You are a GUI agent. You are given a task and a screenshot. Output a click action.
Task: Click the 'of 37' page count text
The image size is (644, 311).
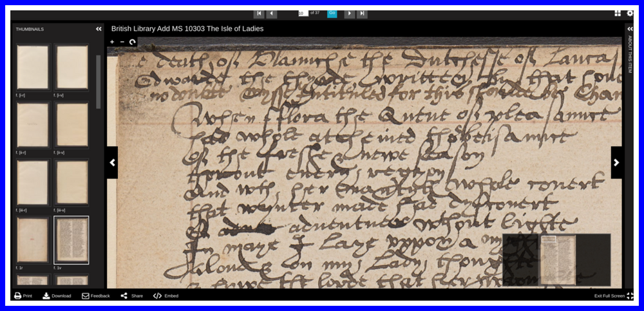tap(315, 13)
